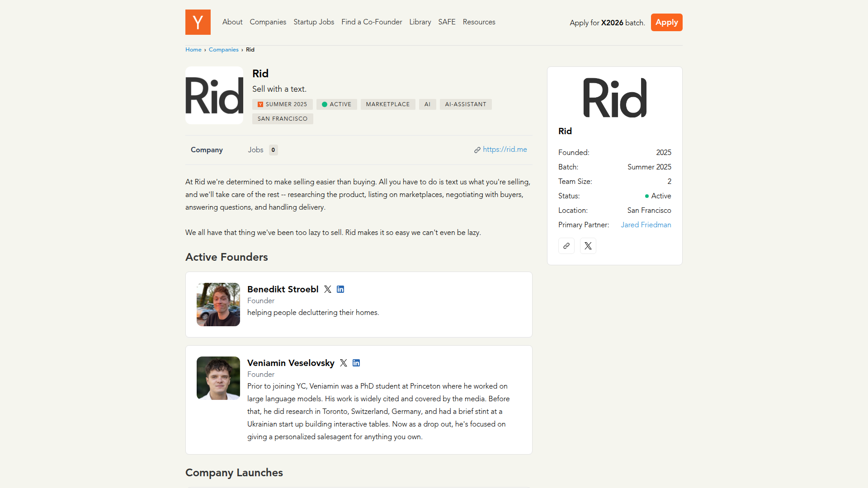Click the Y Combinator logo
The height and width of the screenshot is (488, 868).
point(198,22)
